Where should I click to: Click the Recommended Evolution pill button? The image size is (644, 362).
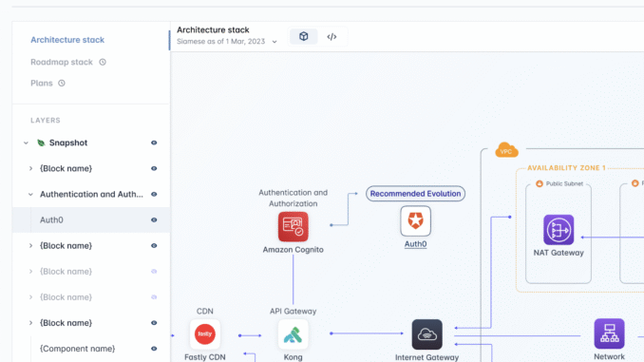click(x=415, y=194)
